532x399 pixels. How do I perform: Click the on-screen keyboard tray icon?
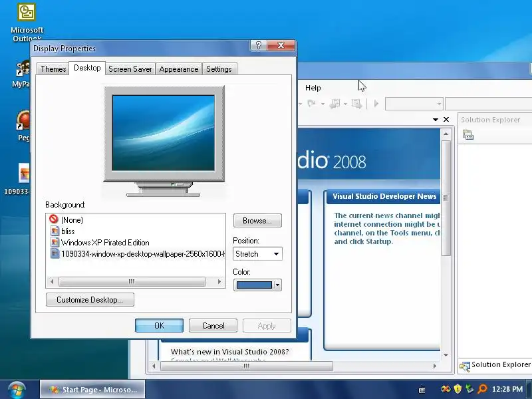coord(422,390)
